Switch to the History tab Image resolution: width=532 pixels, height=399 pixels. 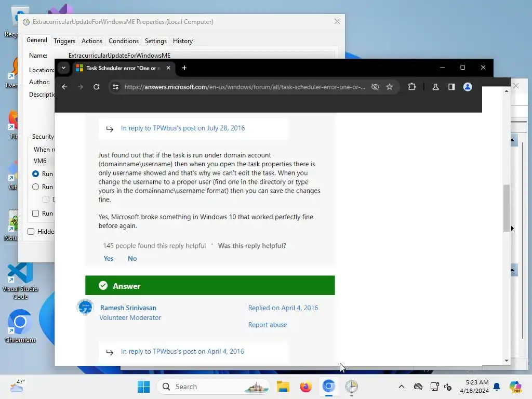(x=183, y=41)
